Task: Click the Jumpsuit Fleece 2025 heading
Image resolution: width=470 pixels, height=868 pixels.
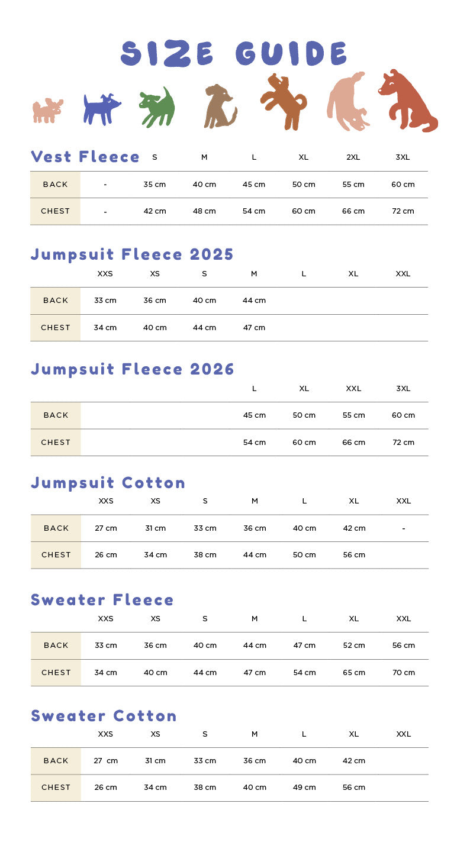Action: point(132,254)
